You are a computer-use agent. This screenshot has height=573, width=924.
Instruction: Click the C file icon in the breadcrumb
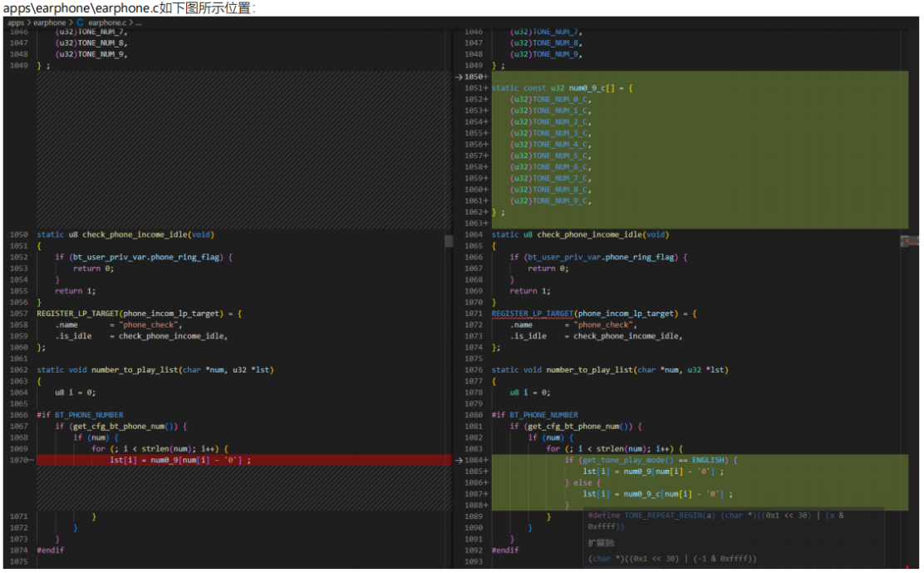tap(80, 22)
